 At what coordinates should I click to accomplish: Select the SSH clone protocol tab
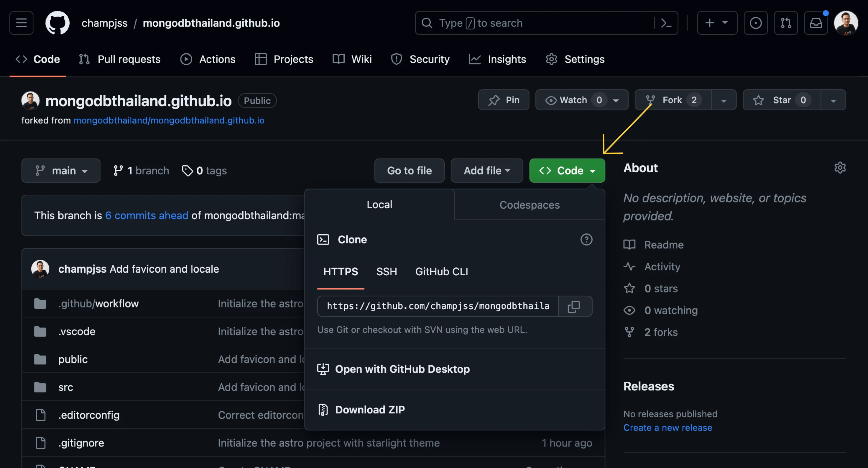[x=387, y=271]
